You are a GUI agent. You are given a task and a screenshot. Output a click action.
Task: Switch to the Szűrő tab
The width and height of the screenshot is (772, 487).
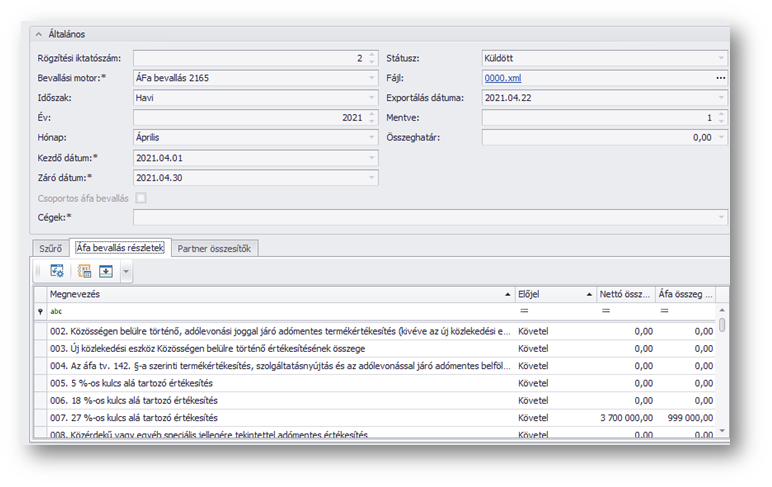click(51, 247)
